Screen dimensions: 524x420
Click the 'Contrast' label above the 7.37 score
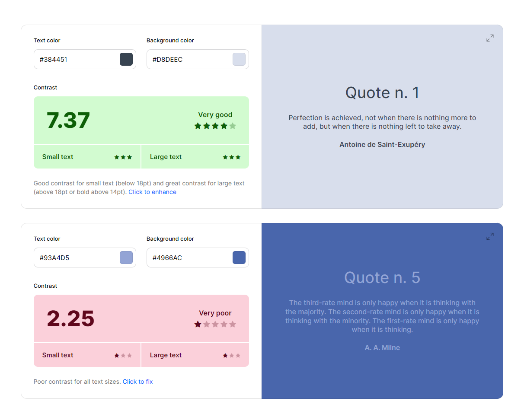45,87
